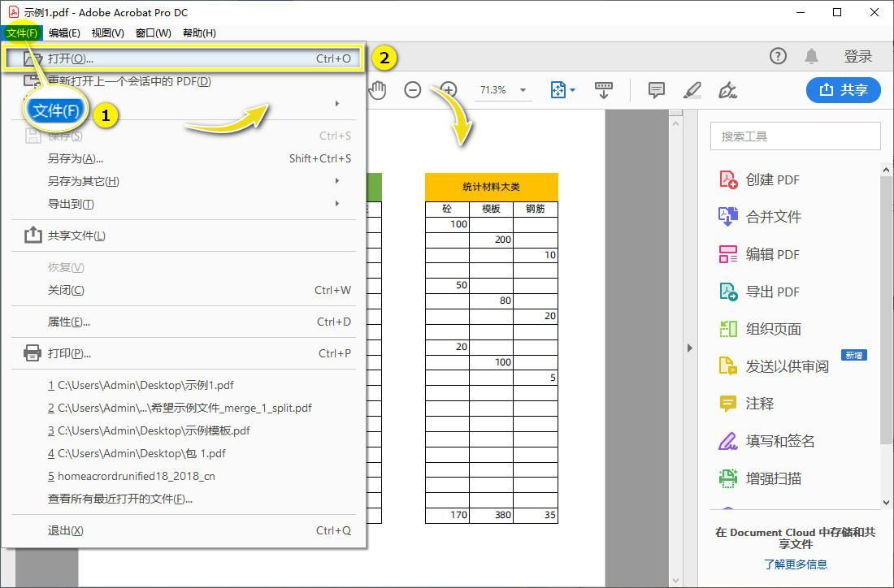Viewport: 894px width, 588px height.
Task: Select the highlight text tool
Action: (692, 90)
